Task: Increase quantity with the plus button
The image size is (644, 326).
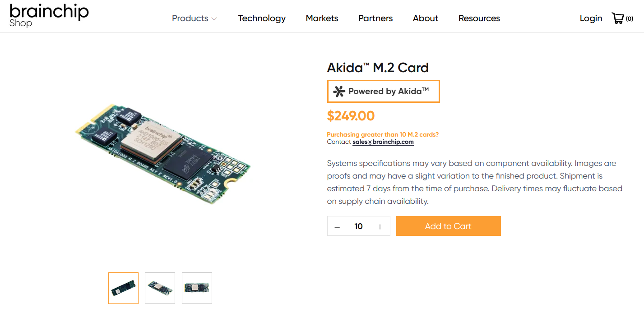Action: [380, 226]
